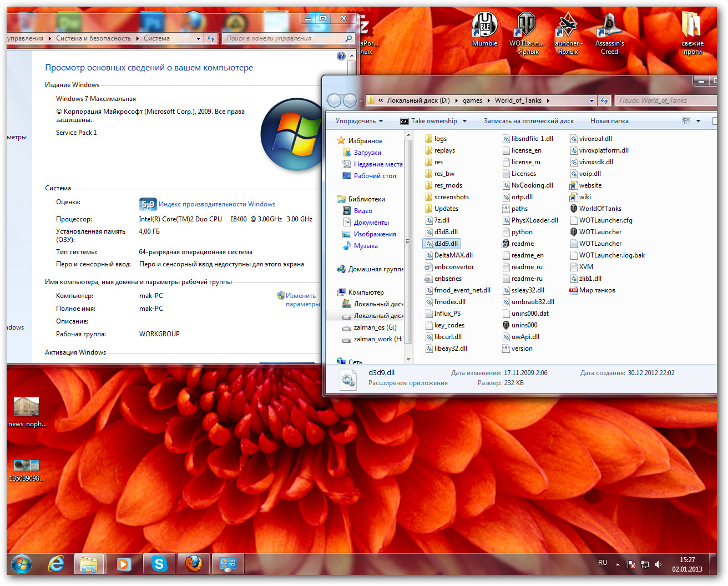Launch Firefox from the taskbar
The height and width of the screenshot is (586, 728).
(x=194, y=564)
